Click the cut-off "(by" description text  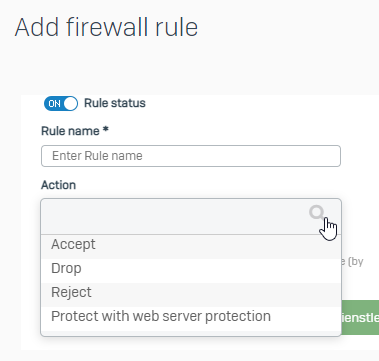coord(355,262)
